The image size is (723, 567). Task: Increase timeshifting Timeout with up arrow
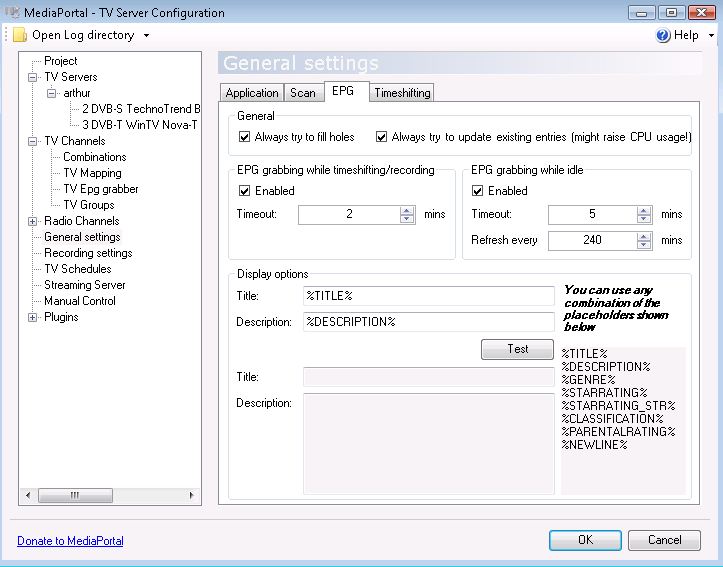click(x=407, y=210)
